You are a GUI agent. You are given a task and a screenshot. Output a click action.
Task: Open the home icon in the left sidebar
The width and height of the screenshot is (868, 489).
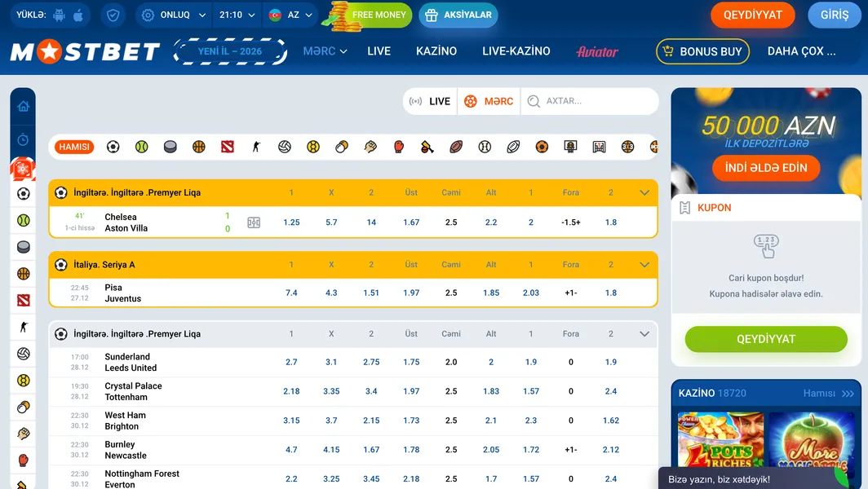[x=23, y=106]
